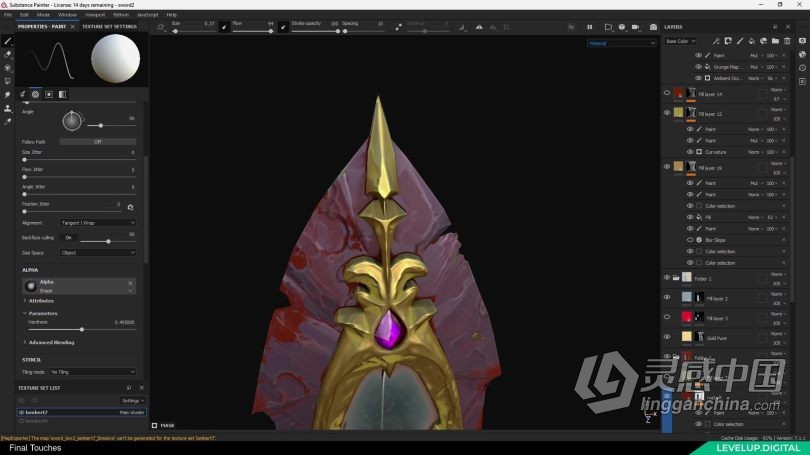810x455 pixels.
Task: Select the Paint brush tool
Action: tap(7, 41)
